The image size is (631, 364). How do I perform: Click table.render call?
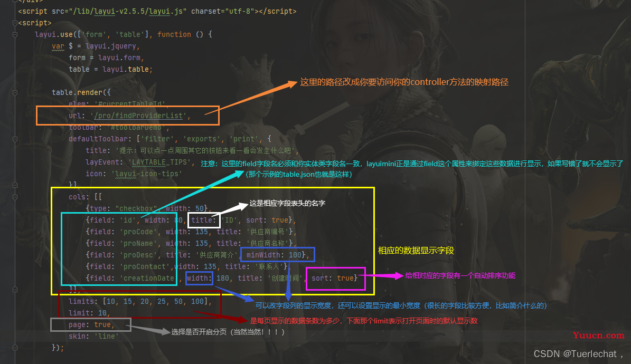pos(77,92)
